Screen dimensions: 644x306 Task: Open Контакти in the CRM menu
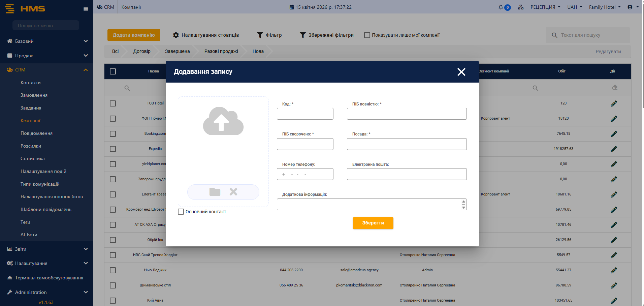tap(31, 83)
